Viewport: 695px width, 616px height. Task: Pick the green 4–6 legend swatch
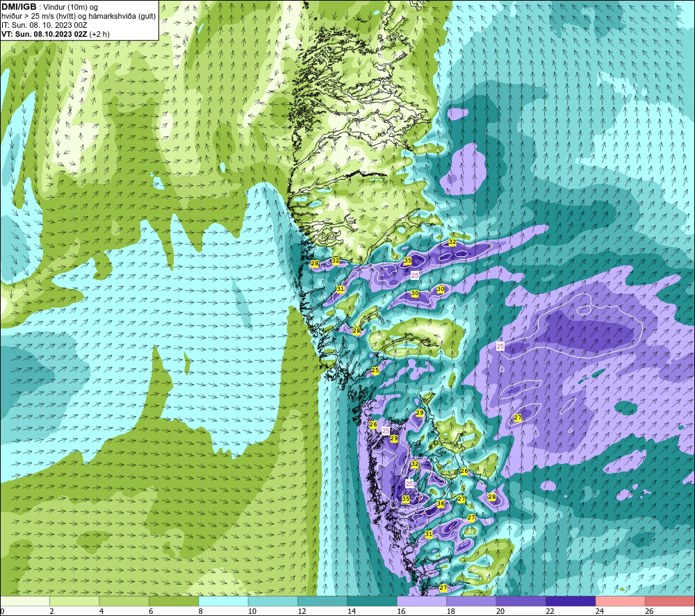click(124, 601)
